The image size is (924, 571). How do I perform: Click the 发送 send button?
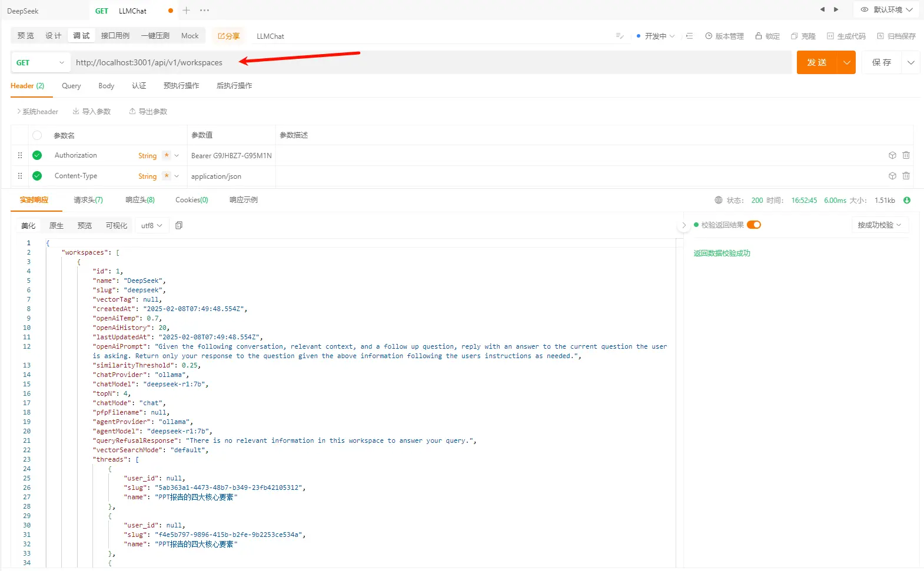[x=817, y=62]
